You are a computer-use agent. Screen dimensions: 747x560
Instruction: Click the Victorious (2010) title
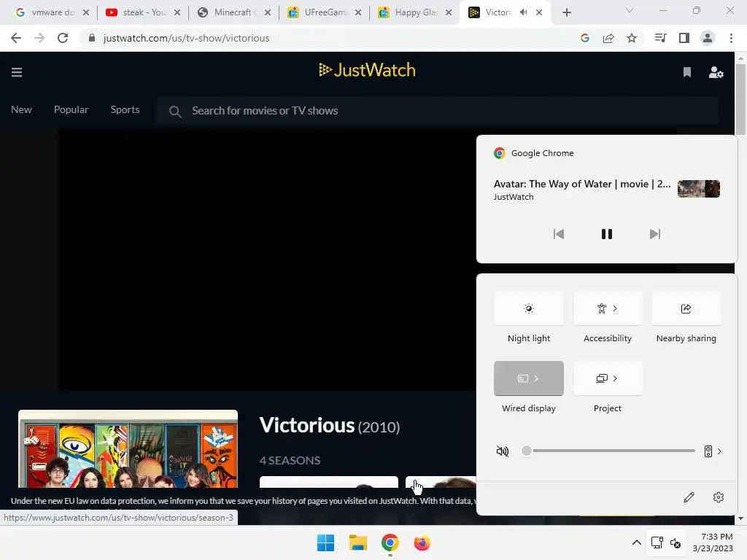329,425
